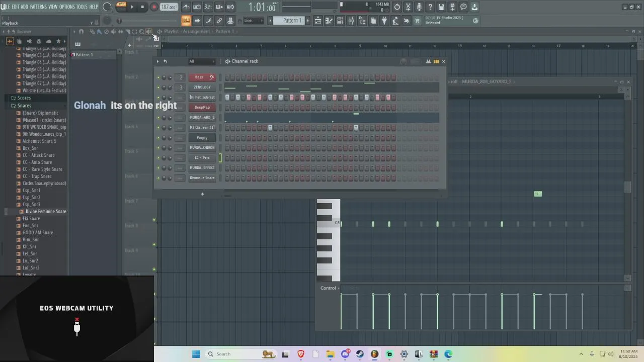Mute the Bass channel LED
The image size is (644, 362).
click(x=158, y=77)
